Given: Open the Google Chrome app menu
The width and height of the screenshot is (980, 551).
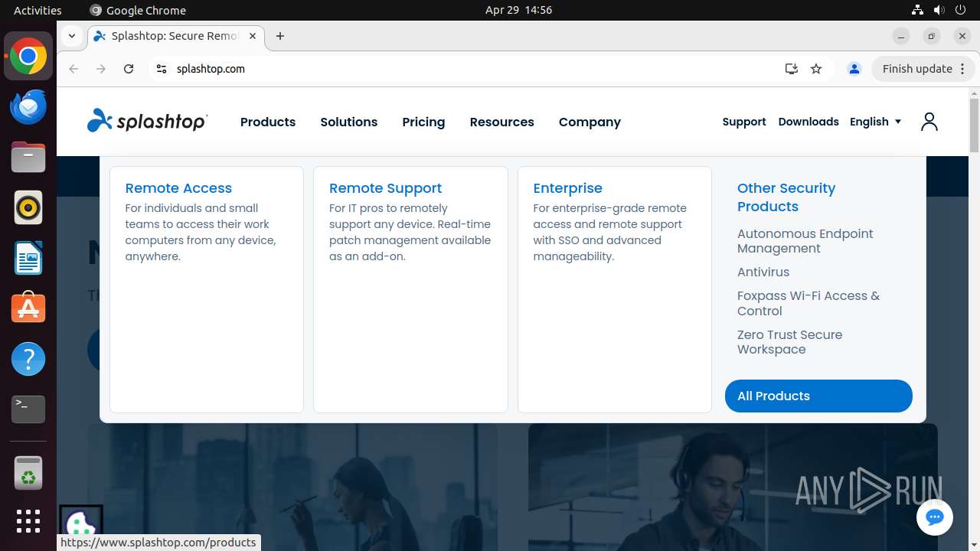Looking at the screenshot, I should (138, 10).
